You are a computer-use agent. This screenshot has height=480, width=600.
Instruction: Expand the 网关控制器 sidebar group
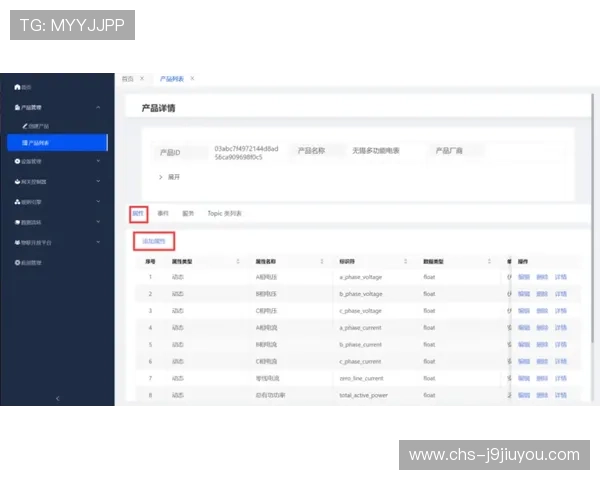pos(98,181)
